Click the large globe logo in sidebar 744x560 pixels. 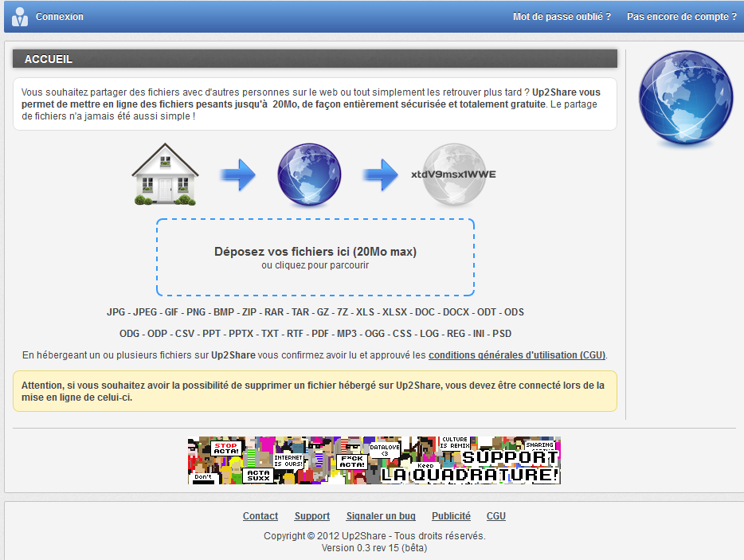point(685,98)
